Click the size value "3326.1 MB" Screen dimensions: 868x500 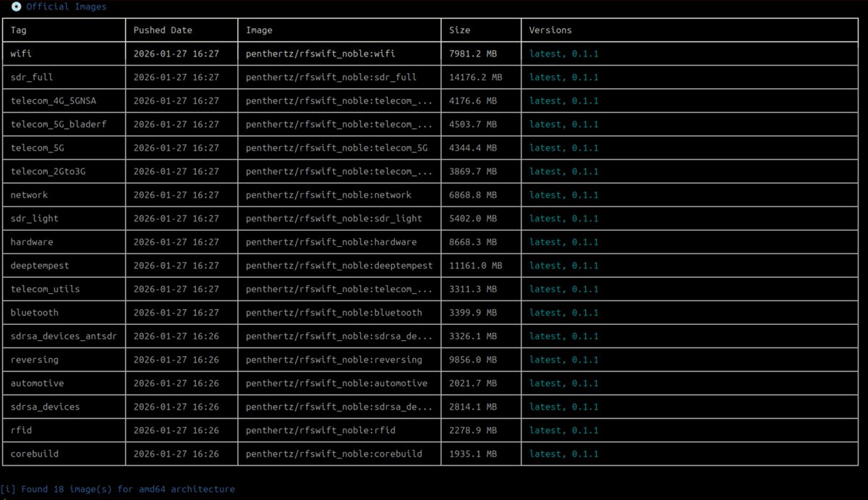click(x=472, y=336)
